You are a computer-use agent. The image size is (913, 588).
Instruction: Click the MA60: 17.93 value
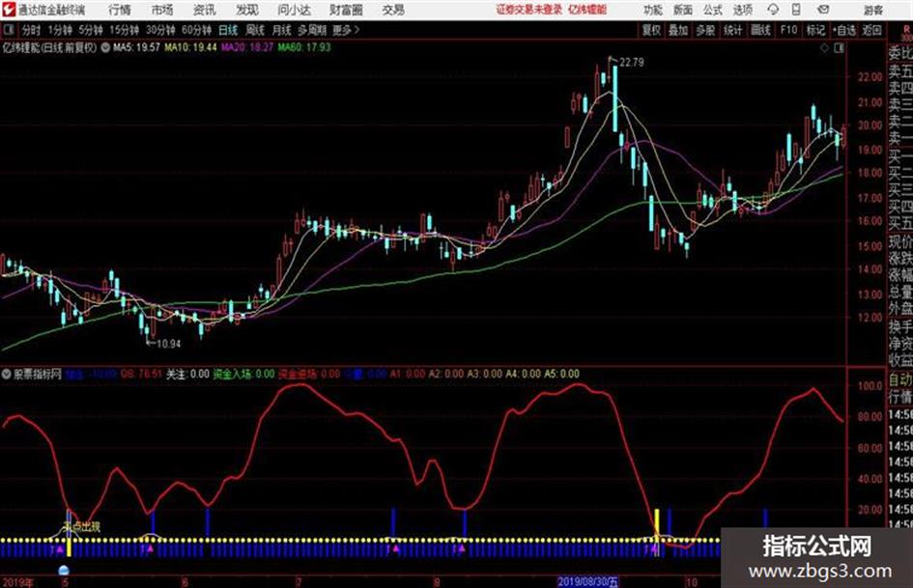tap(304, 47)
